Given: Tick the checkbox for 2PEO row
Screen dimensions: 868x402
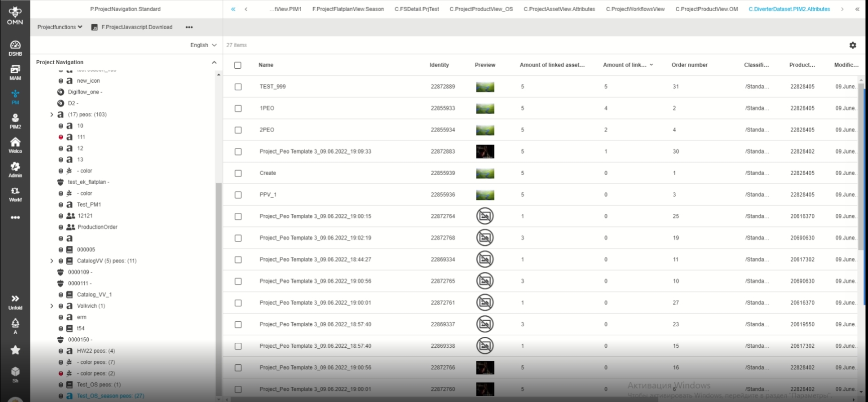Looking at the screenshot, I should (x=238, y=130).
